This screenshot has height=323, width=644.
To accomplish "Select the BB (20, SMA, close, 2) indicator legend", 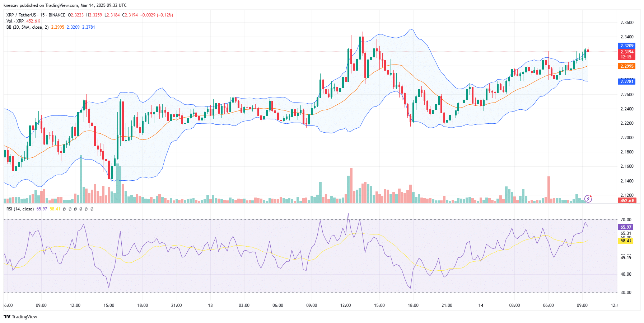I will pyautogui.click(x=27, y=27).
